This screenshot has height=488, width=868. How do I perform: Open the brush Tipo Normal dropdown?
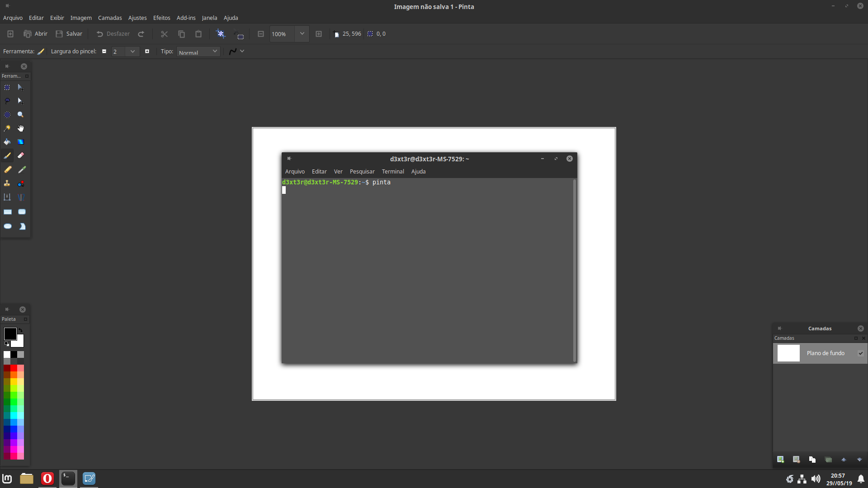[198, 52]
